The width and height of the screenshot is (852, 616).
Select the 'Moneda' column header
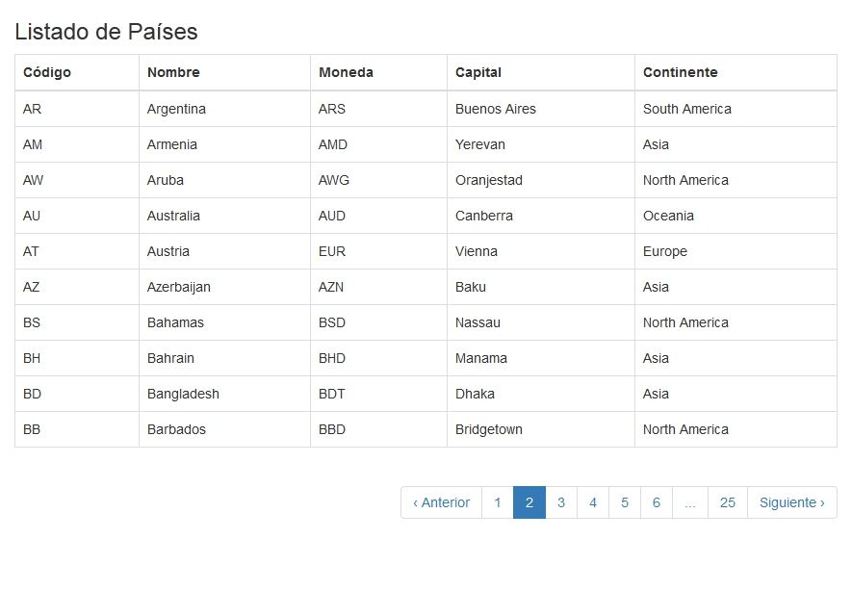(x=346, y=72)
